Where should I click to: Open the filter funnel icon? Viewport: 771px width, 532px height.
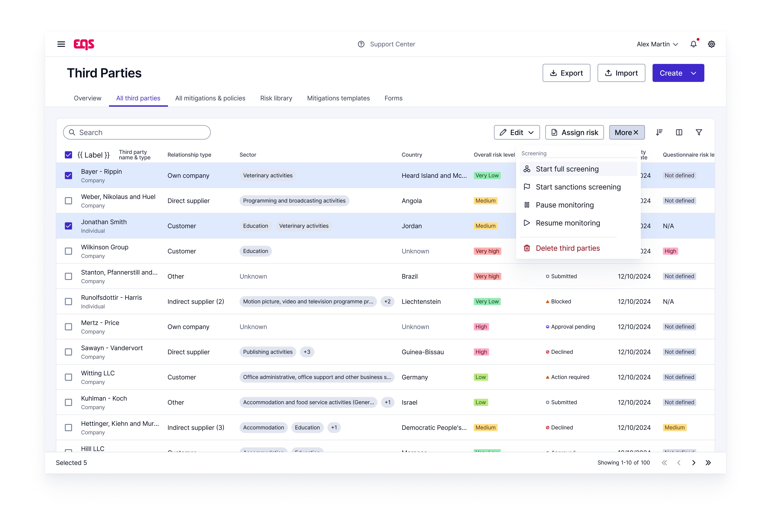(699, 132)
